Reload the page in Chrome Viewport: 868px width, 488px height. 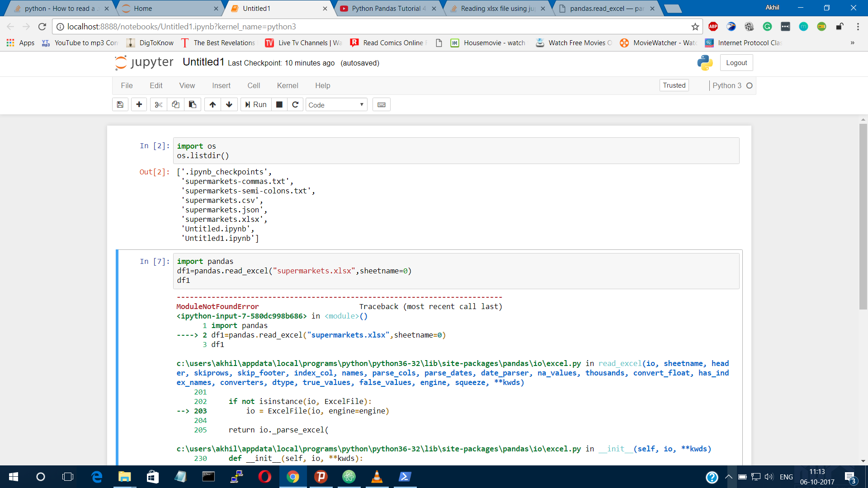pos(42,27)
